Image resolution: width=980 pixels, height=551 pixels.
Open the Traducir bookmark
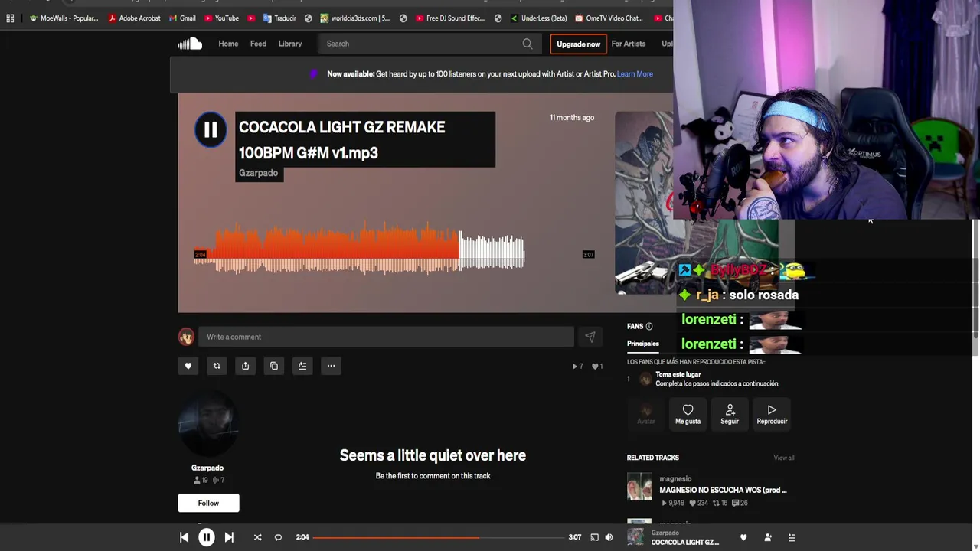point(279,18)
